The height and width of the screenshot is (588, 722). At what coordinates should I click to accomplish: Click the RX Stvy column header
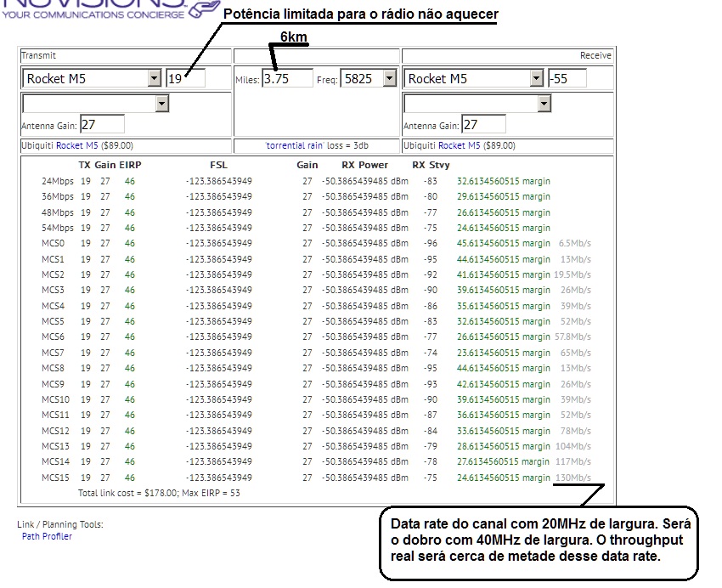[x=431, y=165]
